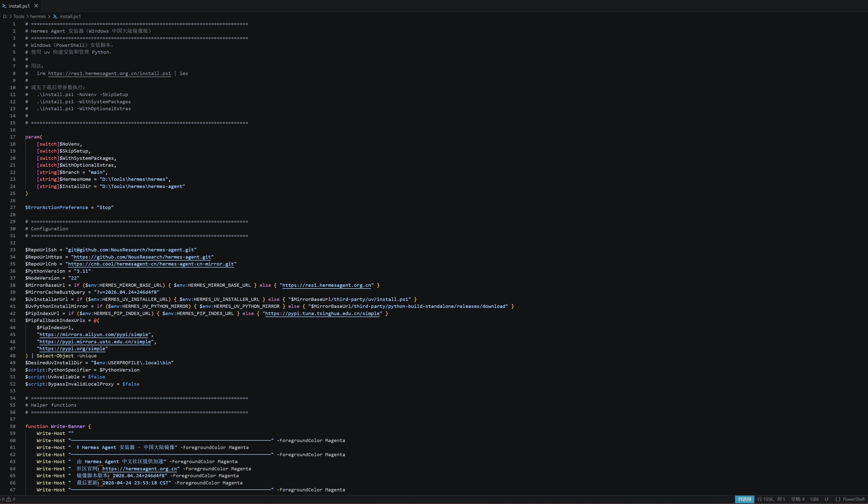Image resolution: width=868 pixels, height=504 pixels.
Task: Click line number 17 in the gutter
Action: click(12, 137)
